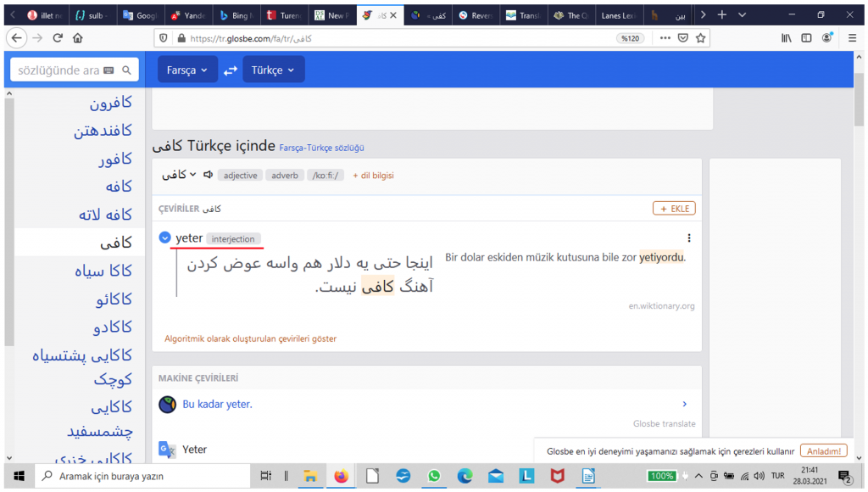Image resolution: width=868 pixels, height=492 pixels.
Task: Swap the Farsça and Türkçe languages
Action: pos(231,70)
